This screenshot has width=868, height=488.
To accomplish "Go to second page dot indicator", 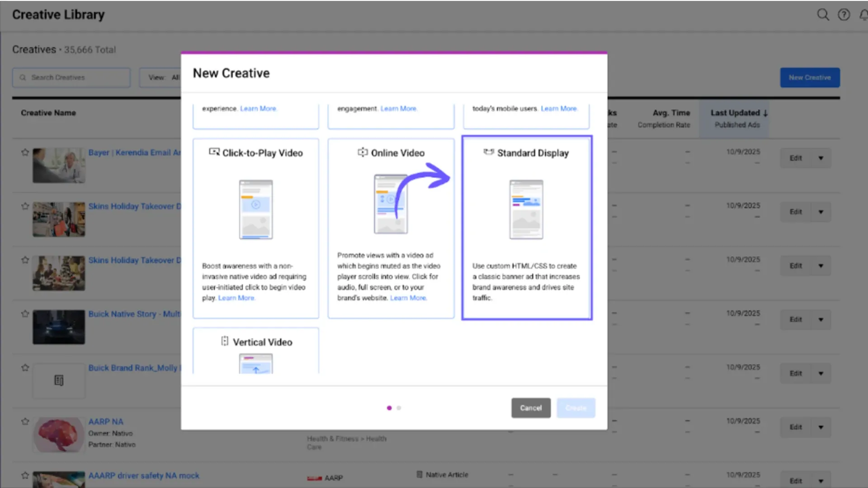I will point(399,408).
